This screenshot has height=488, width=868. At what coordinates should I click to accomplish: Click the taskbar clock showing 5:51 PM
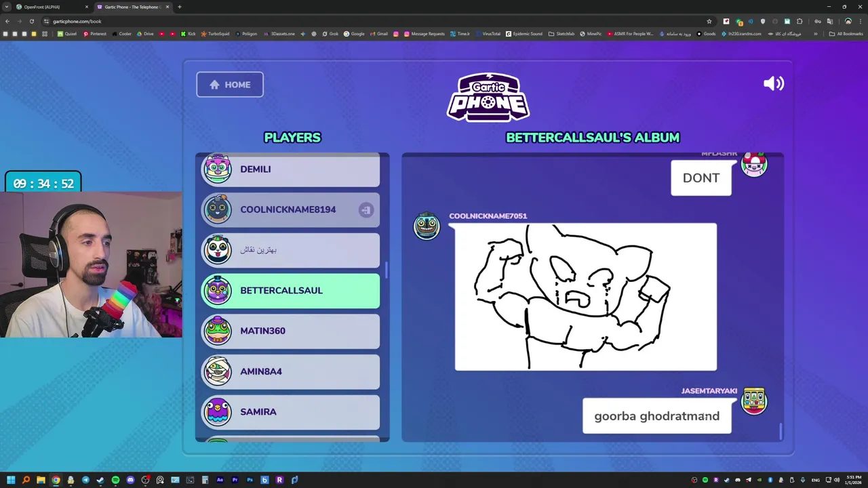coord(852,480)
